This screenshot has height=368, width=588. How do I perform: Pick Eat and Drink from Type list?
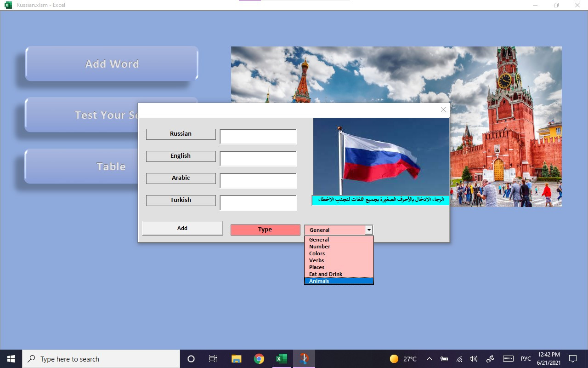click(x=339, y=274)
